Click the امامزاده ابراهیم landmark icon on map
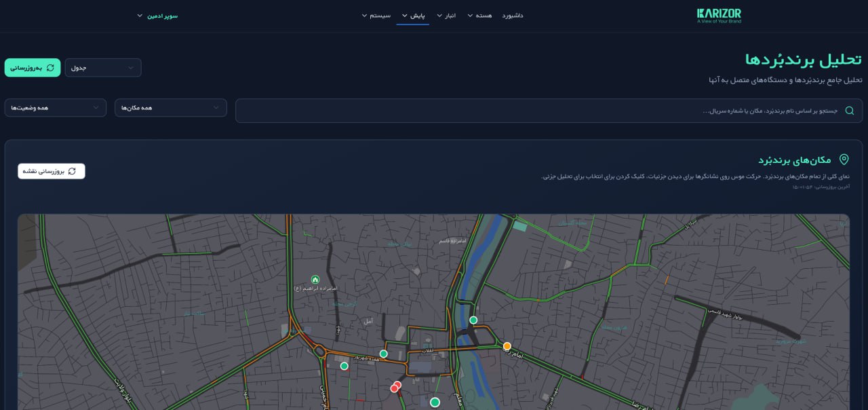 [x=315, y=280]
